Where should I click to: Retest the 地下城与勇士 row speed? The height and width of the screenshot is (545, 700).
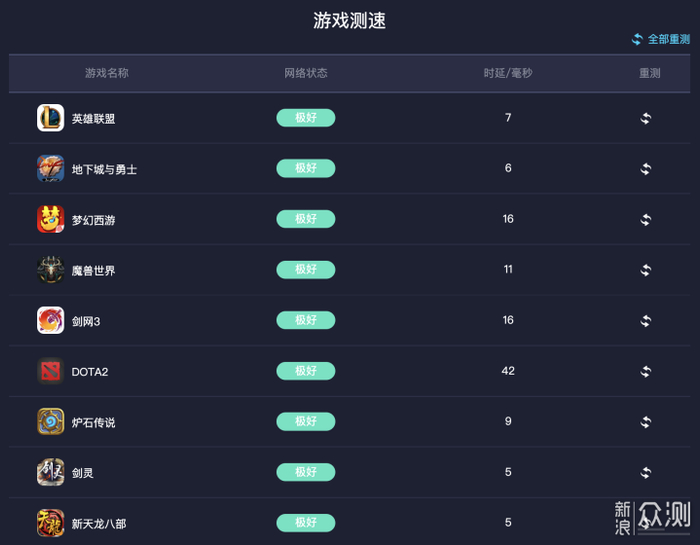[646, 169]
